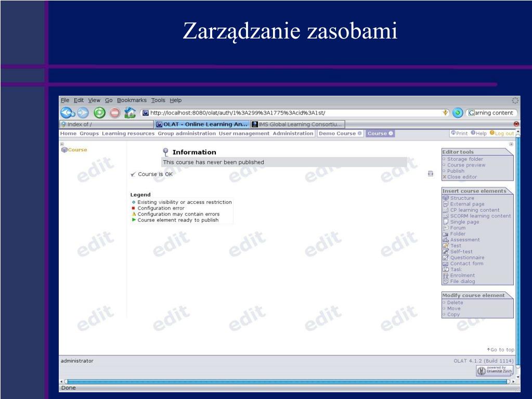The image size is (532, 399).
Task: Click the browser search box field
Action: pos(491,113)
